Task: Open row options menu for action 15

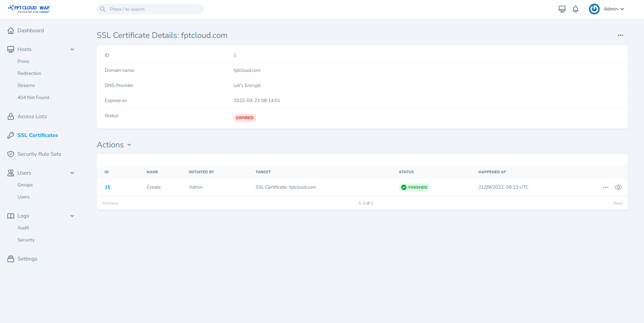Action: pyautogui.click(x=605, y=187)
